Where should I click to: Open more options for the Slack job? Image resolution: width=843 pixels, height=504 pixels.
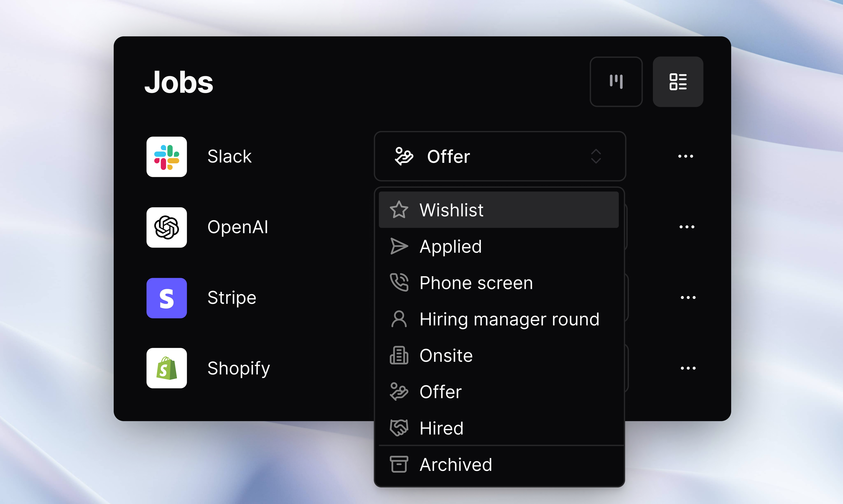pyautogui.click(x=685, y=157)
